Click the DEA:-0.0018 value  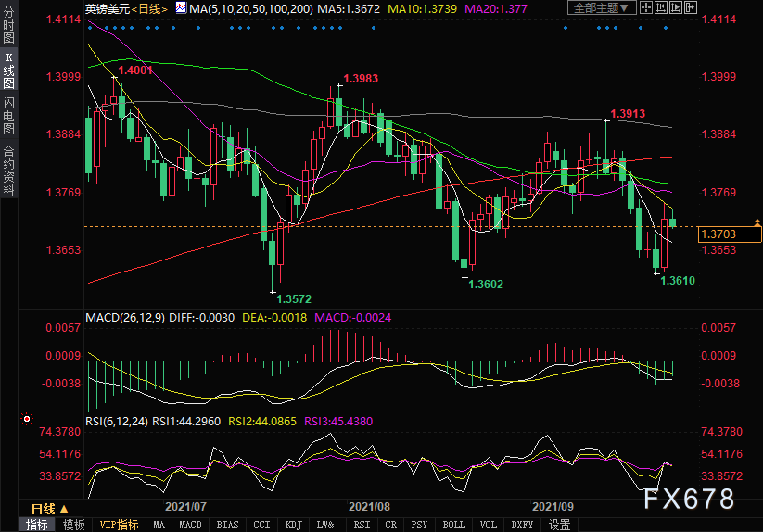pyautogui.click(x=274, y=318)
